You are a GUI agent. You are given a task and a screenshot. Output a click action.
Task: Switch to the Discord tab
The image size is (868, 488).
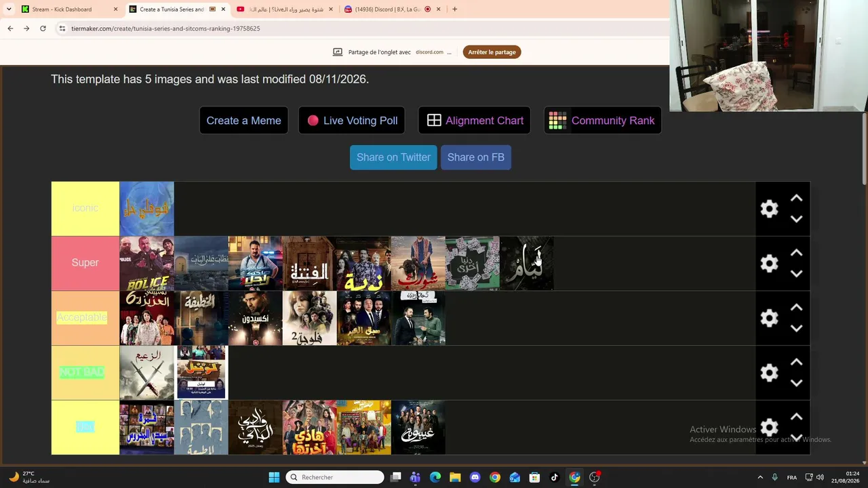(392, 9)
